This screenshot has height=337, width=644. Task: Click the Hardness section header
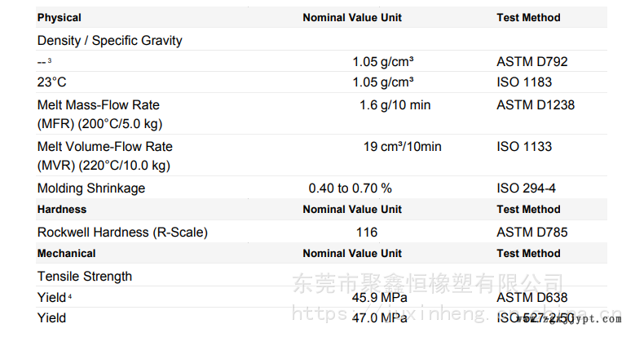(x=62, y=210)
